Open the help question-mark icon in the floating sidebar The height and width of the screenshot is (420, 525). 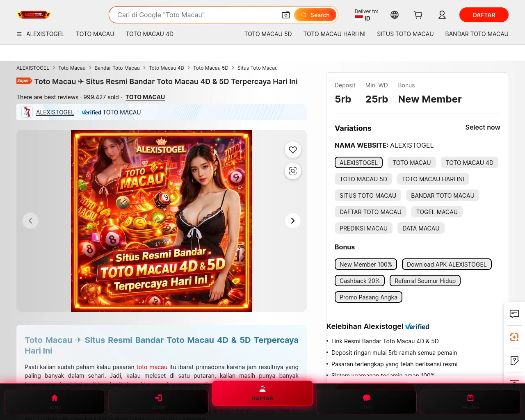pos(514,361)
